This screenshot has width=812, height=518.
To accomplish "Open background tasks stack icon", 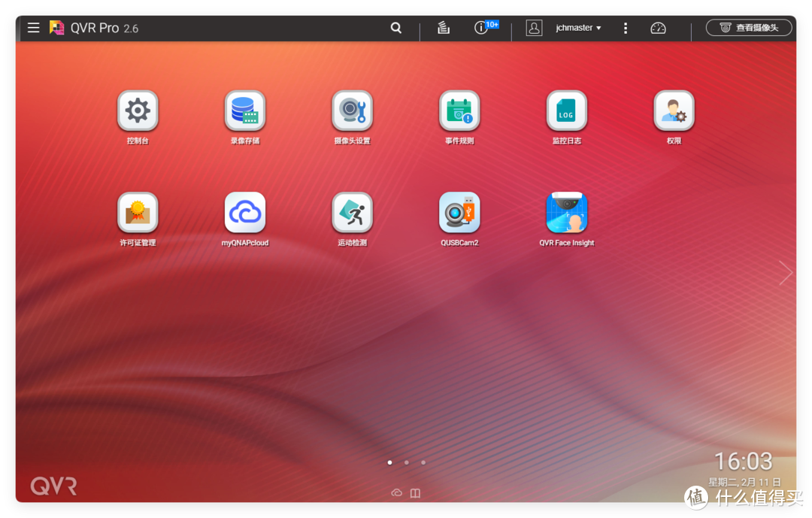I will [444, 28].
